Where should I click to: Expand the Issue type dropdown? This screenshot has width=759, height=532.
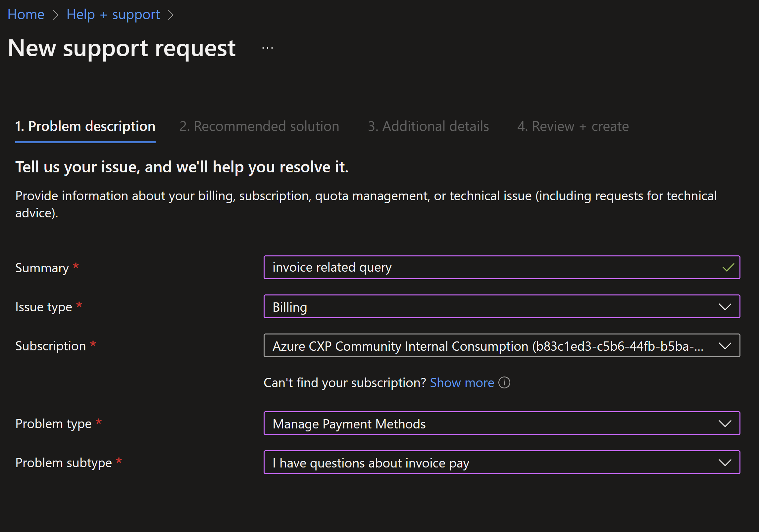pos(497,306)
